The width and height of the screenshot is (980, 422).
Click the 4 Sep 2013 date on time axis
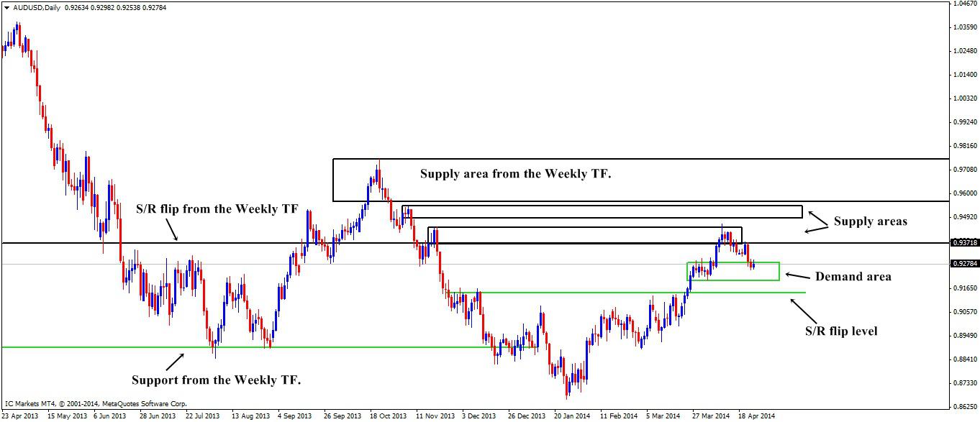(294, 416)
